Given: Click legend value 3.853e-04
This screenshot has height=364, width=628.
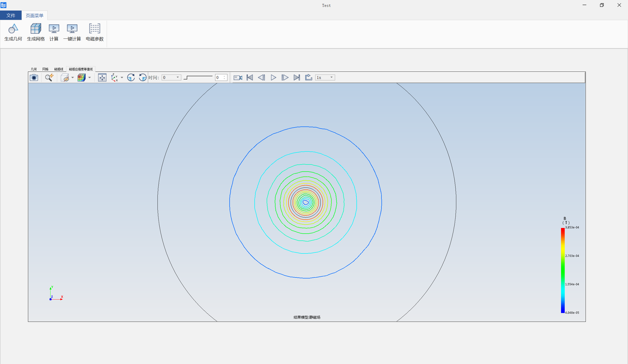Looking at the screenshot, I should 572,227.
